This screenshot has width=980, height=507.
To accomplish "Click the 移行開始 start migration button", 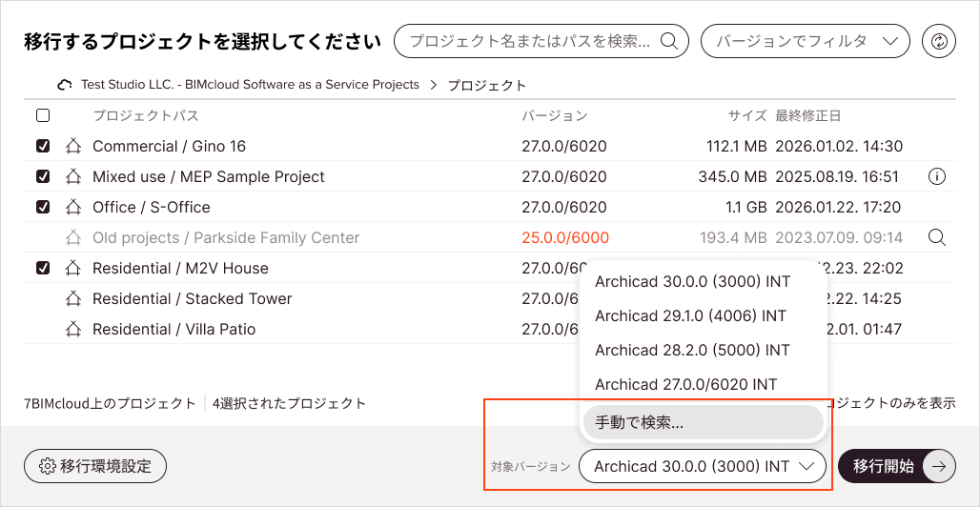I will (x=897, y=466).
